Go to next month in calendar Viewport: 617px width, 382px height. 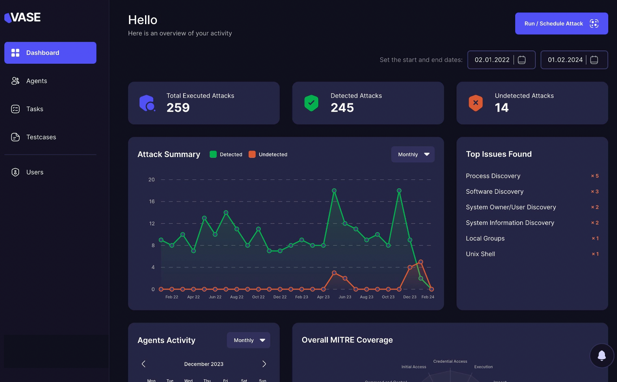point(264,364)
